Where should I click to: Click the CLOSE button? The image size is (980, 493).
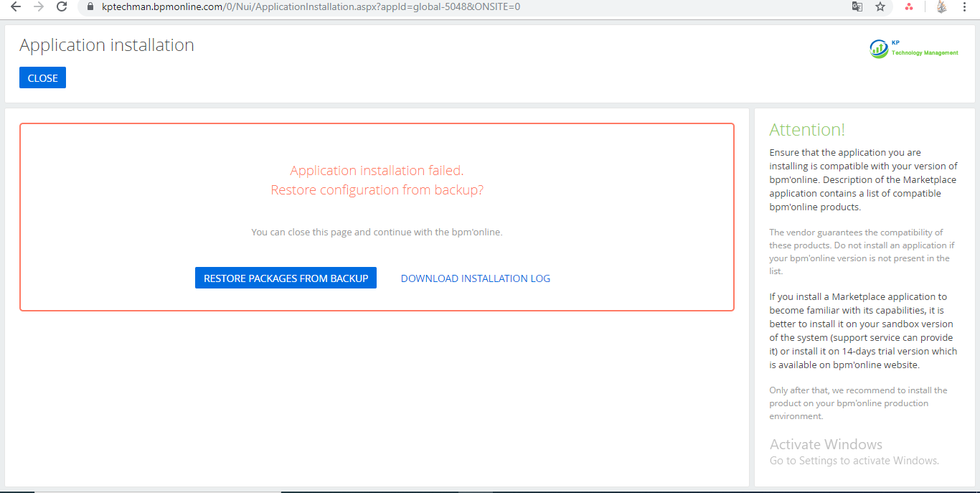coord(42,78)
